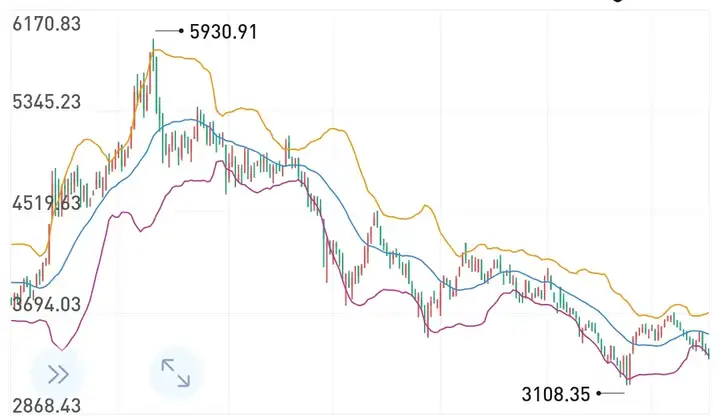Click the 4519.63 price axis label
Viewport: 720px width, 416px height.
pos(46,202)
